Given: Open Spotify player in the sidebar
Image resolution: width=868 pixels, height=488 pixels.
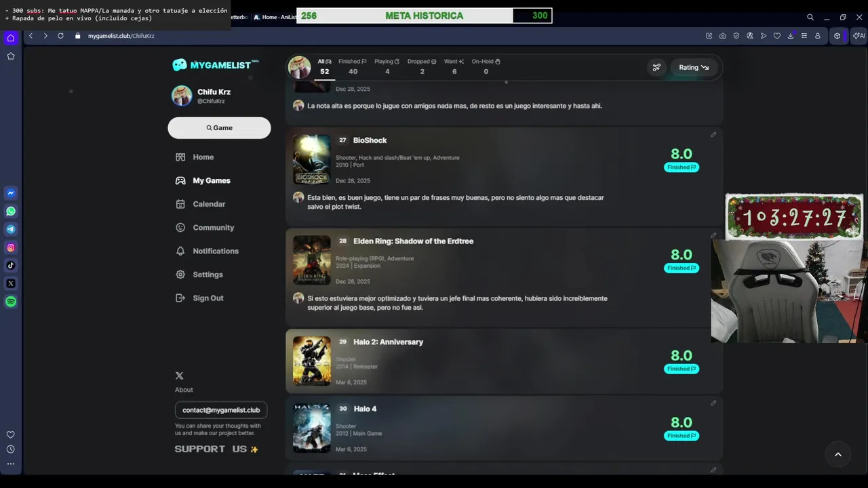Looking at the screenshot, I should [11, 302].
